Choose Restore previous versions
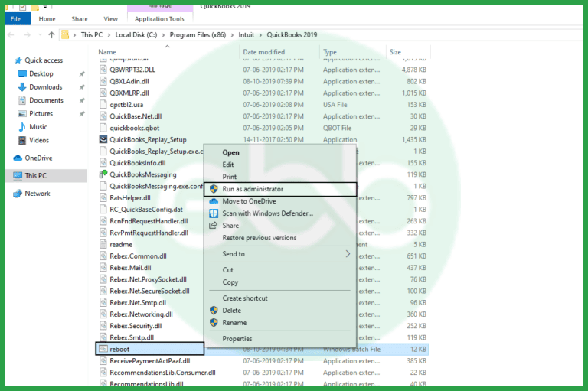 click(x=259, y=238)
